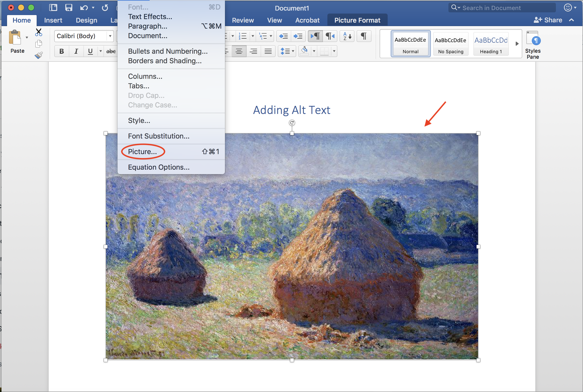Choose Text Effects... menu item
Image resolution: width=583 pixels, height=392 pixels.
tap(171, 17)
